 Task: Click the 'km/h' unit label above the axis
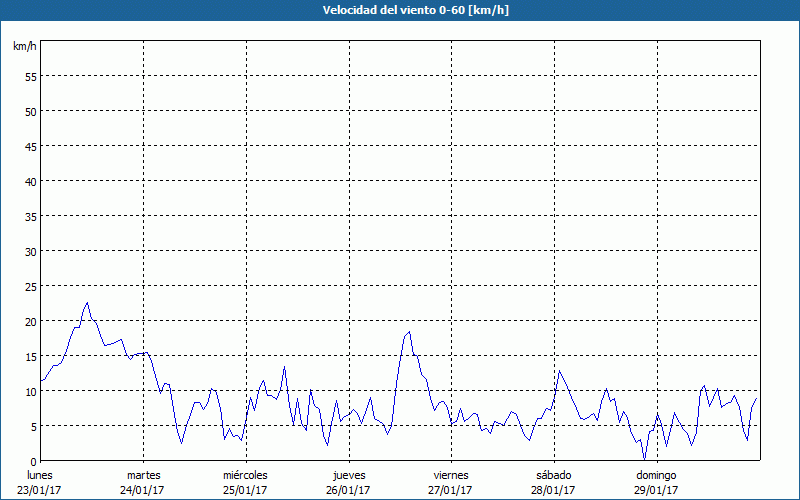coord(24,47)
